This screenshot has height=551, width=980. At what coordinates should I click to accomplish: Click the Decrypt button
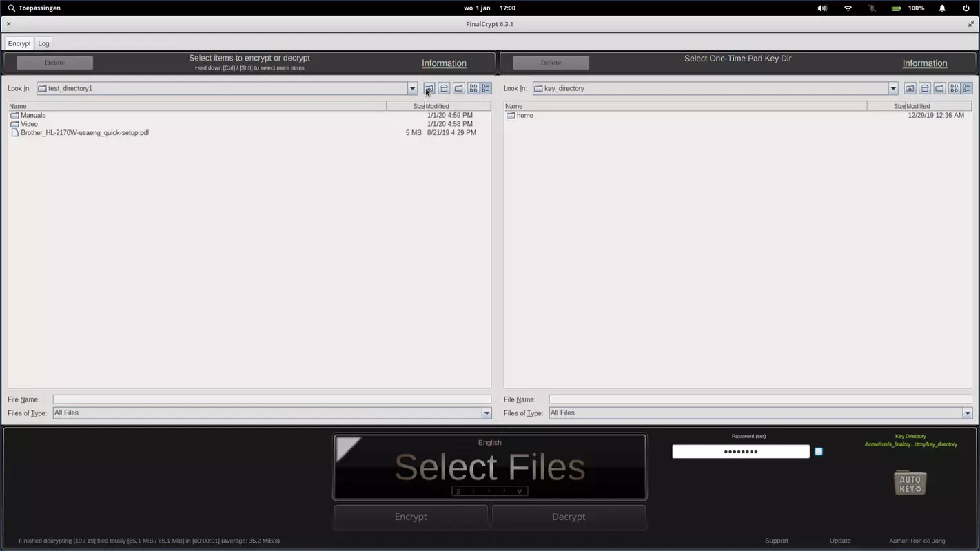[x=569, y=517]
